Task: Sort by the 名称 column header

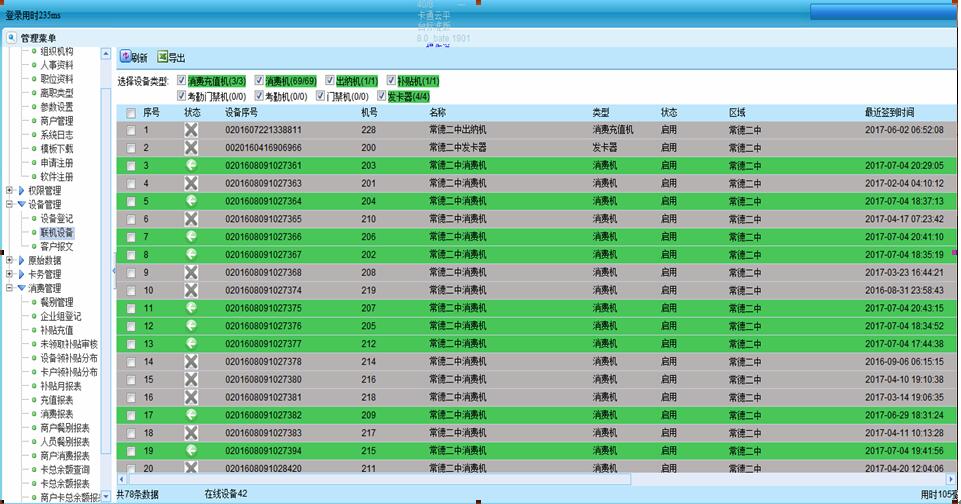Action: pyautogui.click(x=438, y=112)
